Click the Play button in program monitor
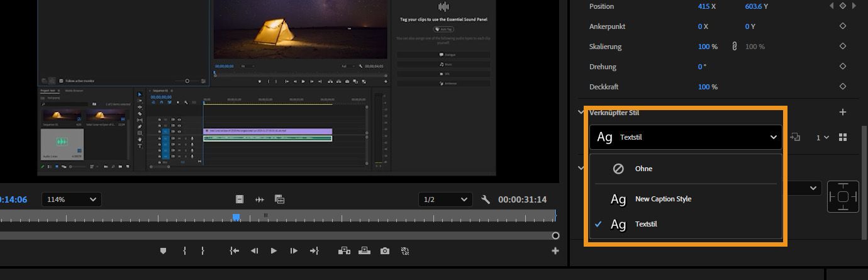The height and width of the screenshot is (280, 868). [274, 251]
